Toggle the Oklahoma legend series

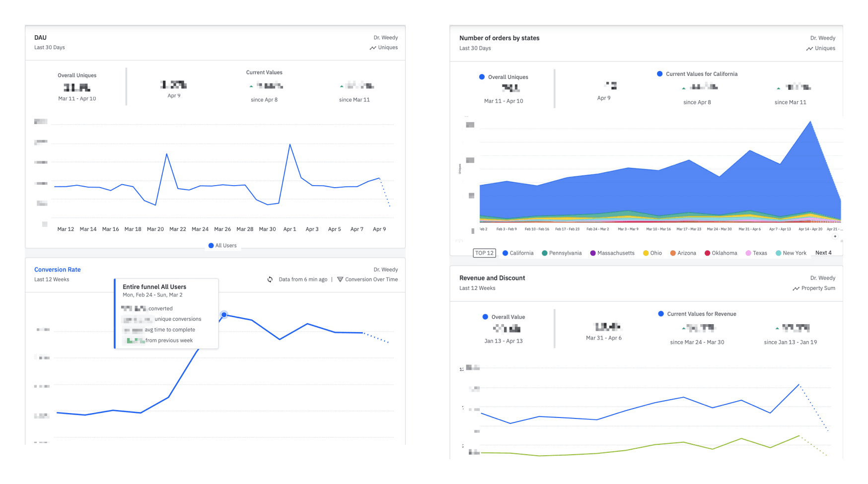(721, 253)
